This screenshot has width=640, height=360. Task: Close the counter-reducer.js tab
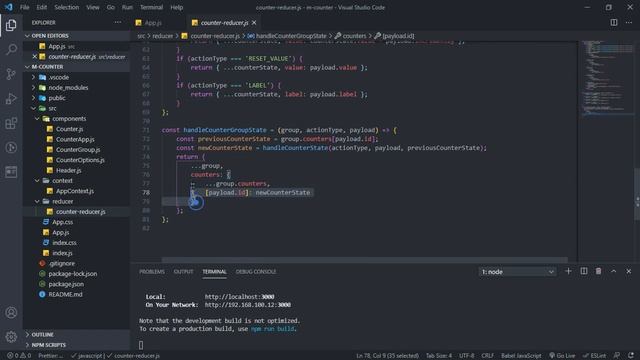point(254,23)
